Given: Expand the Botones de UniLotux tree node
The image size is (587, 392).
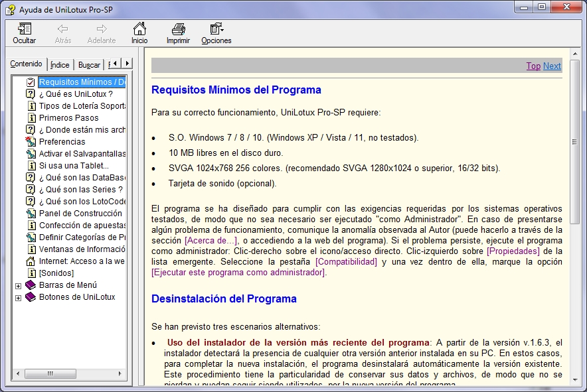Looking at the screenshot, I should pos(18,297).
